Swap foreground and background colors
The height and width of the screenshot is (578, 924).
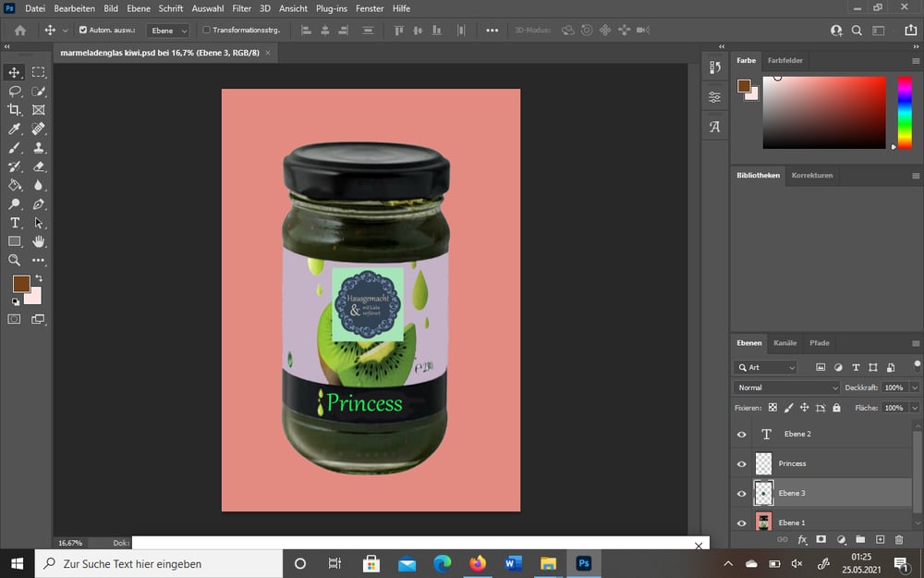tap(39, 277)
